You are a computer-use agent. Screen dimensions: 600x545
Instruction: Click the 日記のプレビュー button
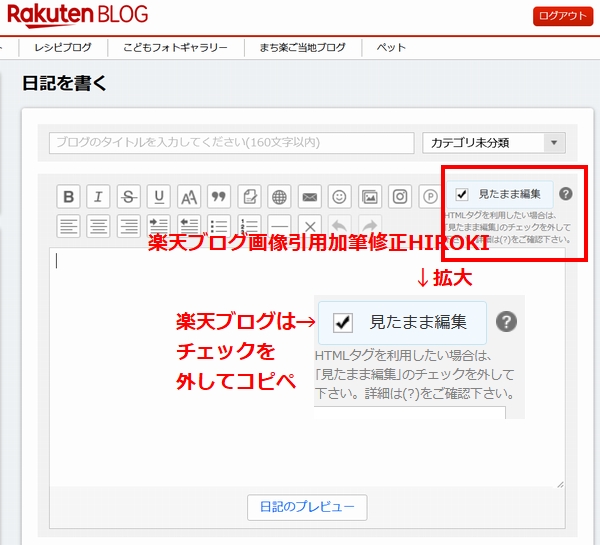pyautogui.click(x=307, y=507)
